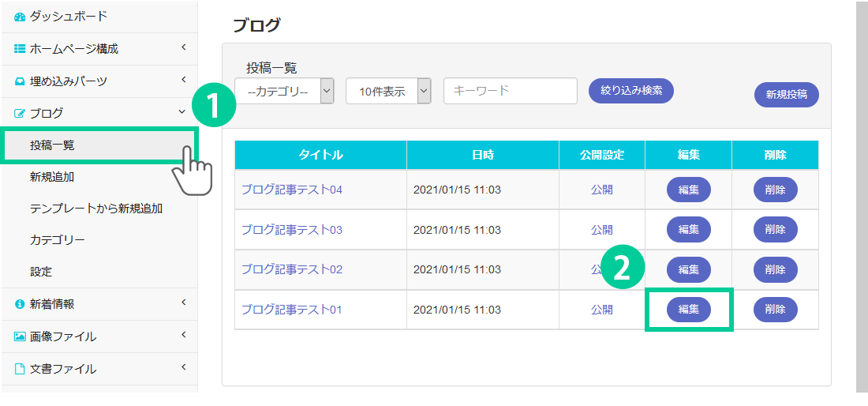Click the 埋め込みパーツ inbox icon
The image size is (868, 406).
tap(21, 81)
